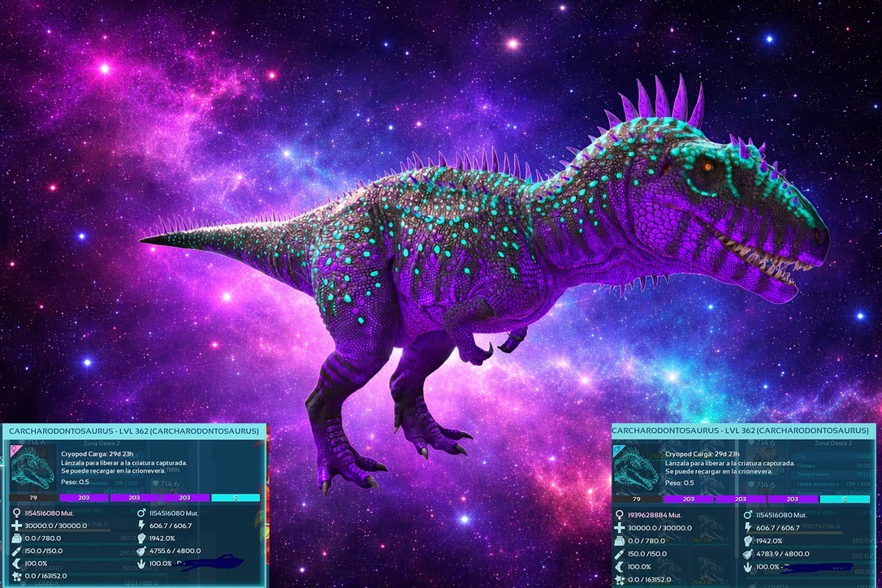Click 'Cryopod Carga: 29d 23h' on male card
Image resolution: width=882 pixels, height=588 pixels.
point(702,454)
